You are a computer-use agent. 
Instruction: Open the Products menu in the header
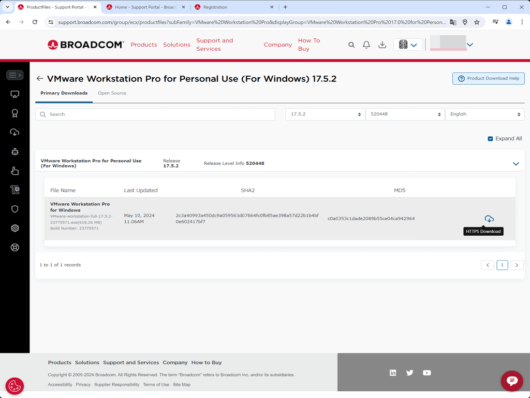144,45
